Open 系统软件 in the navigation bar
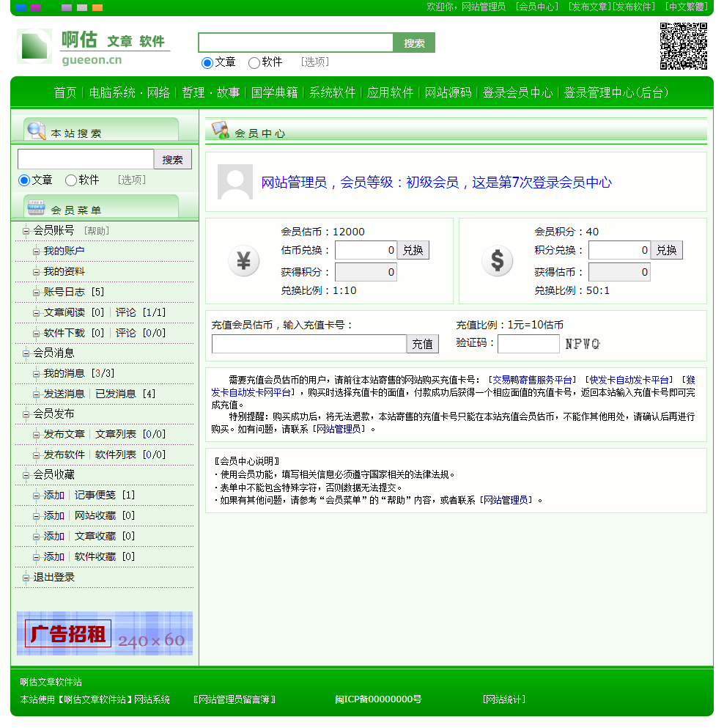 332,92
